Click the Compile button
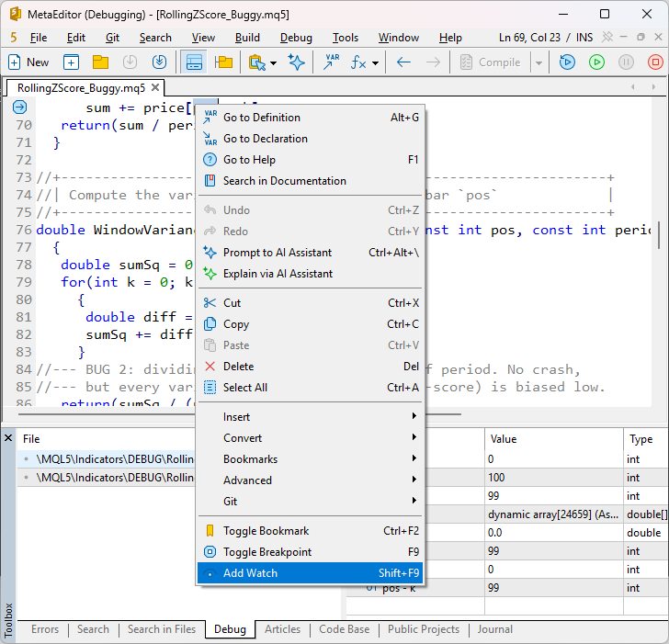 click(490, 62)
